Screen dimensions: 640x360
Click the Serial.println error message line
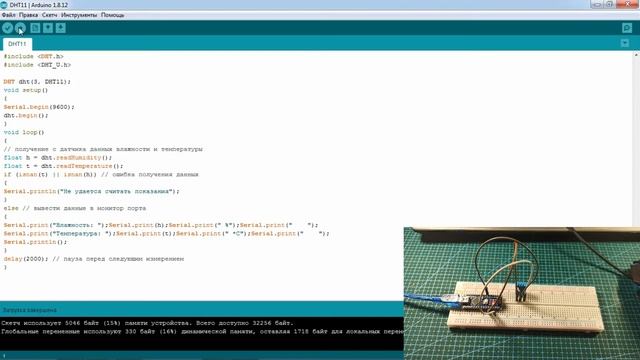click(91, 191)
